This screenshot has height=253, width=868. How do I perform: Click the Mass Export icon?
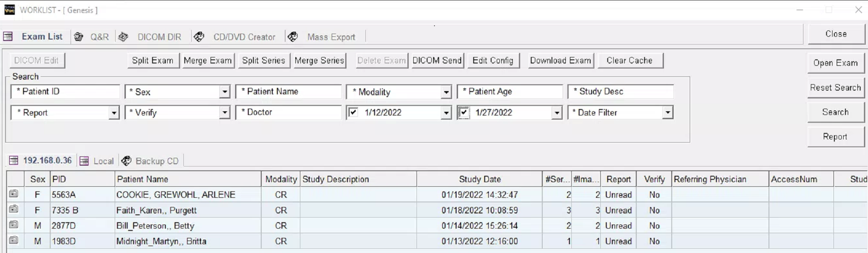(293, 37)
